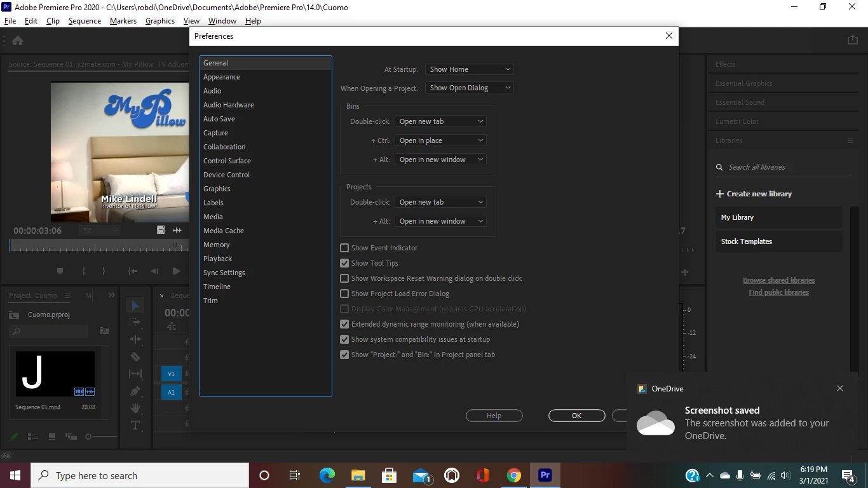Open Browse shared libraries link
This screenshot has width=868, height=488.
point(778,280)
